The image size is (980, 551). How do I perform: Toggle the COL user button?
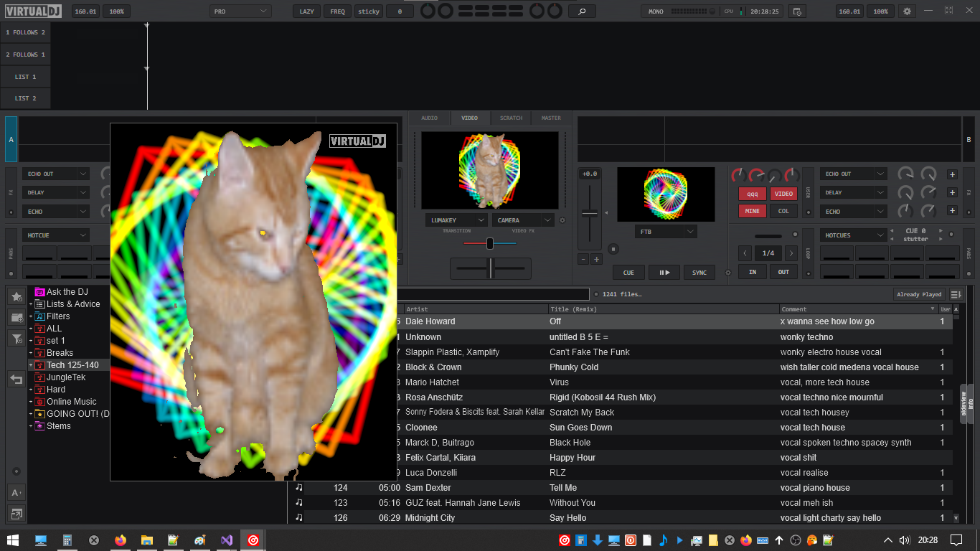[783, 211]
